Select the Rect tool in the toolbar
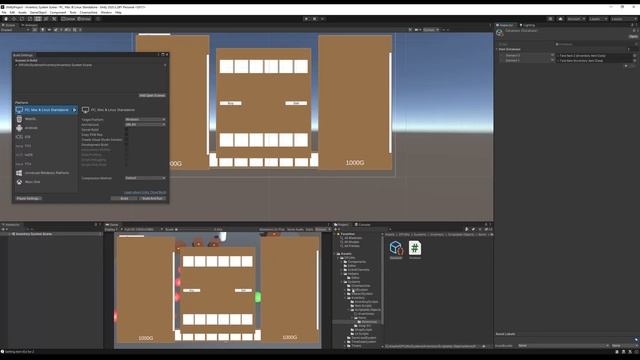Screen dimensions: 640x360 pyautogui.click(x=38, y=19)
